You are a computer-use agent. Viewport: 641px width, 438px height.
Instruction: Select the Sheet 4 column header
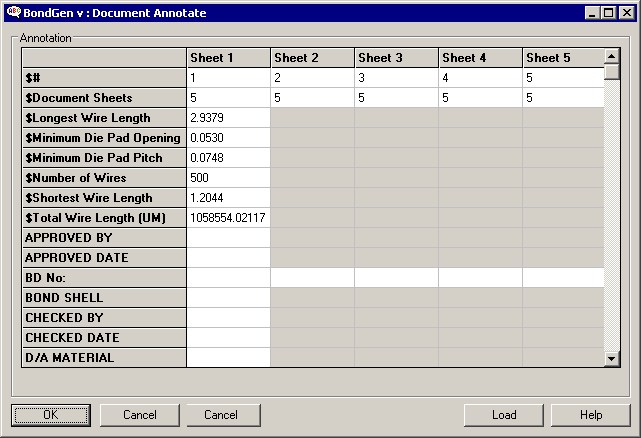point(480,58)
